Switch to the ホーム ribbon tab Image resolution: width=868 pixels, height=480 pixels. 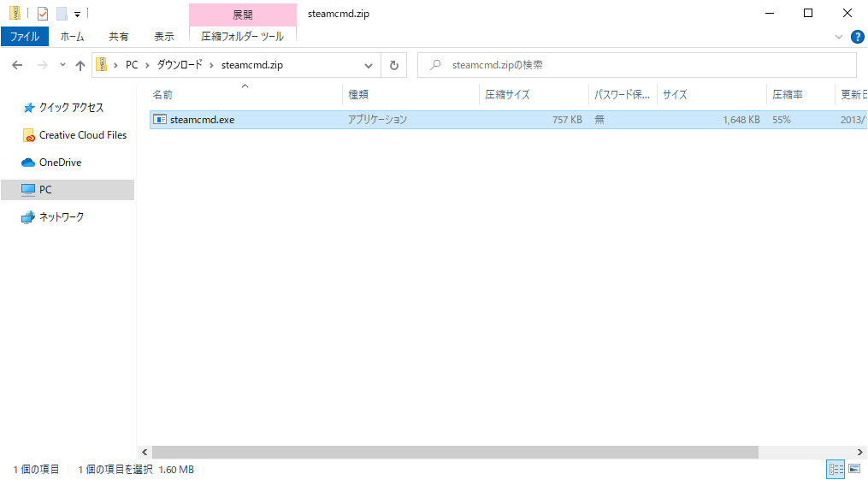pos(72,37)
